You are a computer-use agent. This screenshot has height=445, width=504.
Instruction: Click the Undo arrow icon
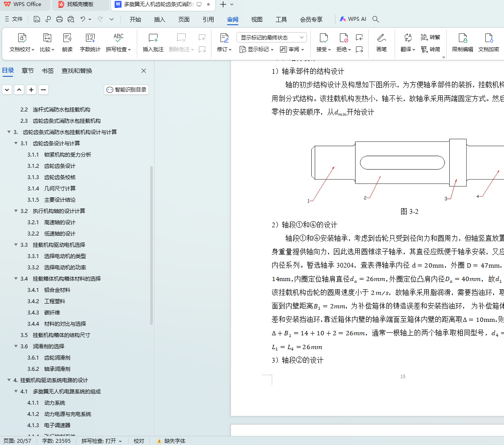coord(82,19)
